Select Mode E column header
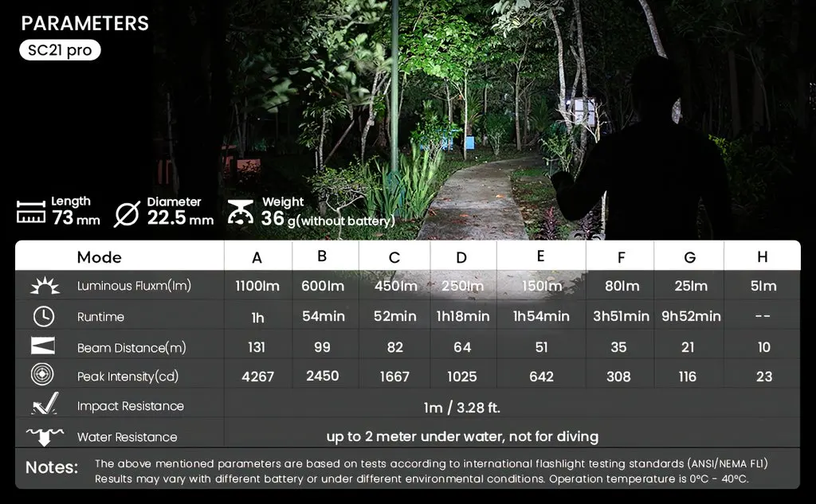This screenshot has width=816, height=504. click(x=541, y=256)
